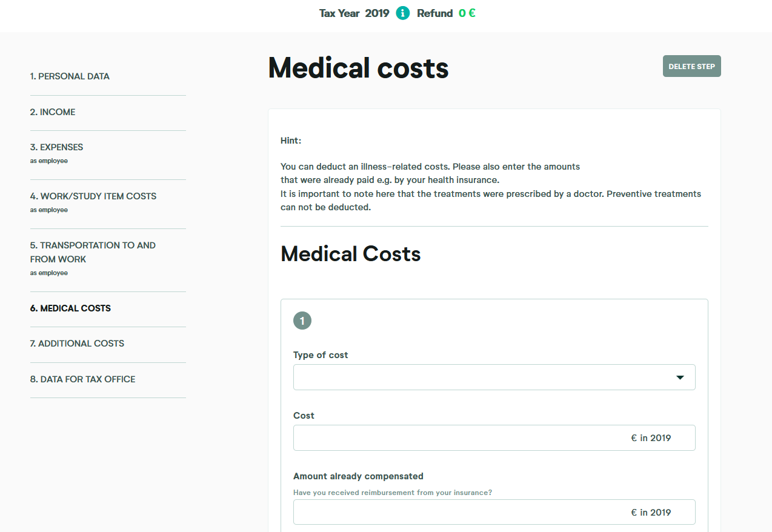Click into the Cost input field
Viewport: 772px width, 532px height.
pyautogui.click(x=461, y=438)
